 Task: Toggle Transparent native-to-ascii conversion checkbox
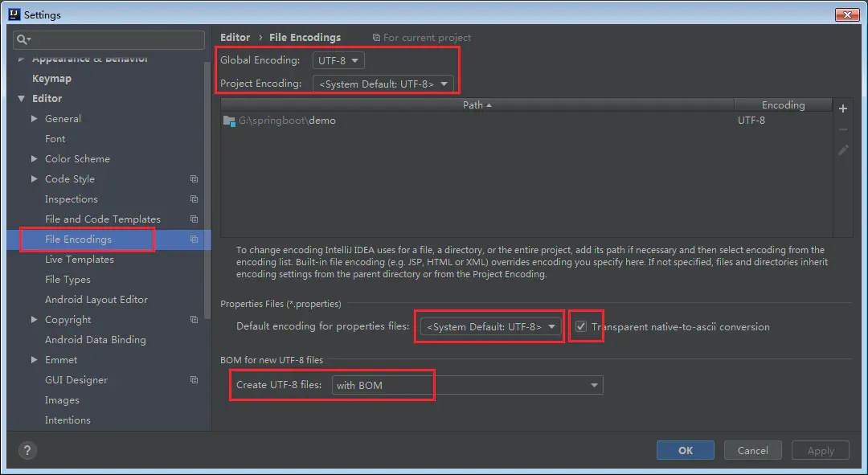581,327
